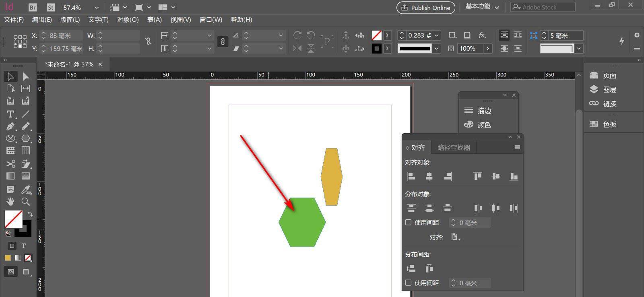Select the Line tool
Image resolution: width=644 pixels, height=297 pixels.
(x=26, y=114)
